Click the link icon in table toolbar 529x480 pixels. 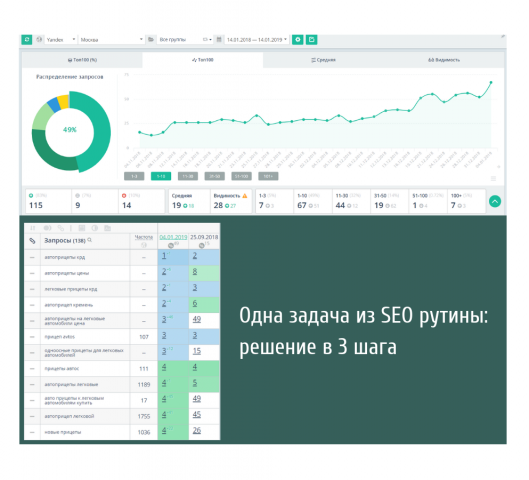tap(61, 228)
